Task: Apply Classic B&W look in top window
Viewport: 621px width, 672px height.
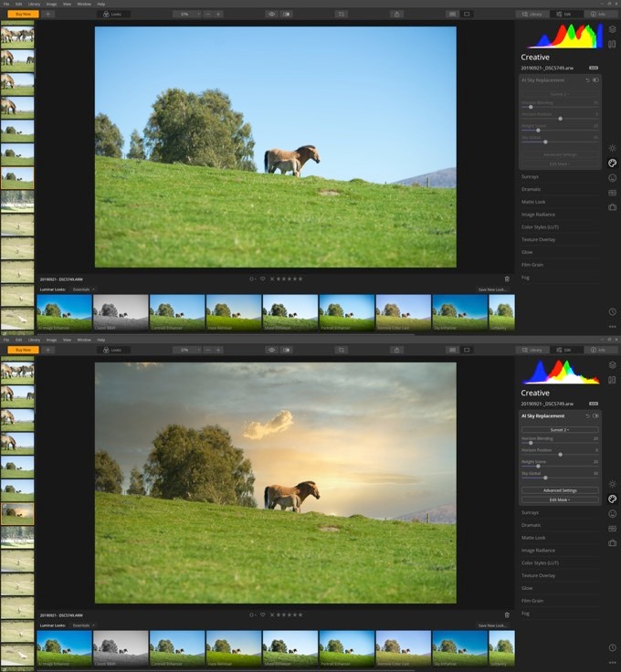Action: [x=121, y=313]
